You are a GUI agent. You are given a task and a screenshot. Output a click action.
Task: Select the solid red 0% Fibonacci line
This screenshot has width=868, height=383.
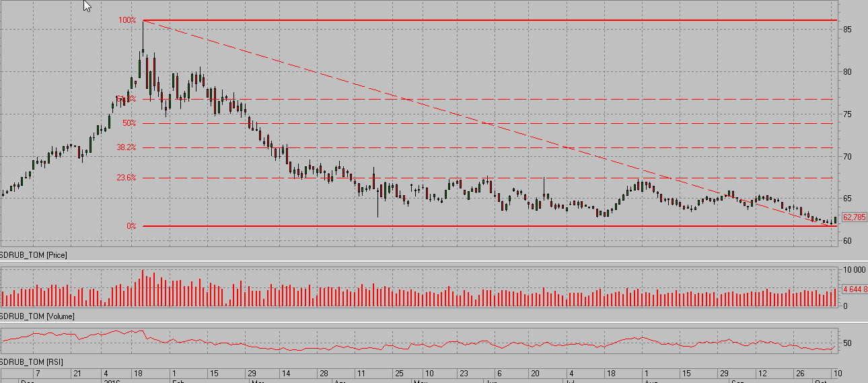(490, 226)
